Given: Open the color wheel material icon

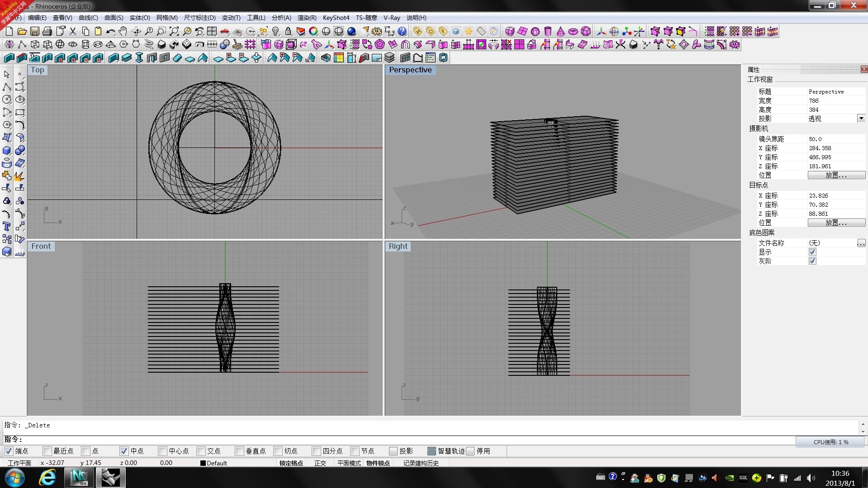Looking at the screenshot, I should pos(313,31).
